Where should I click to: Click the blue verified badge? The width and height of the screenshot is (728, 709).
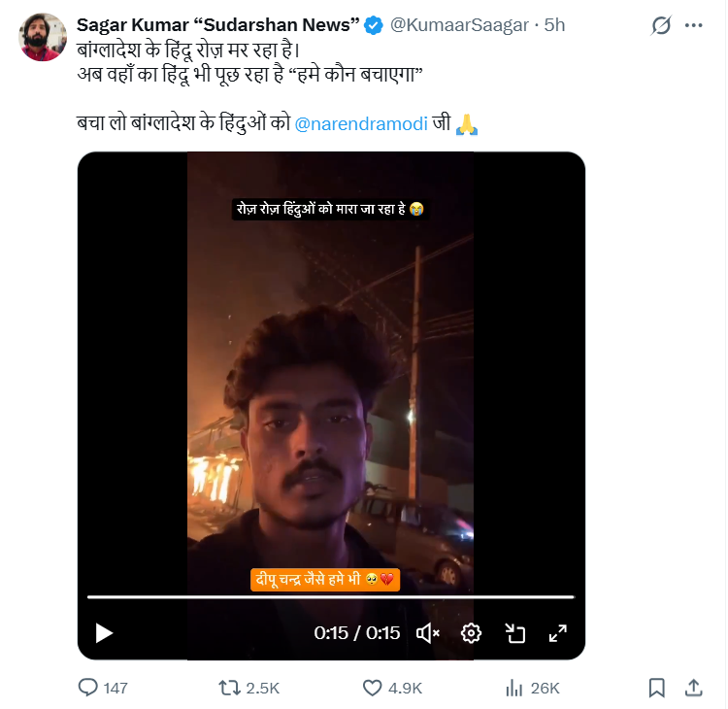click(373, 26)
